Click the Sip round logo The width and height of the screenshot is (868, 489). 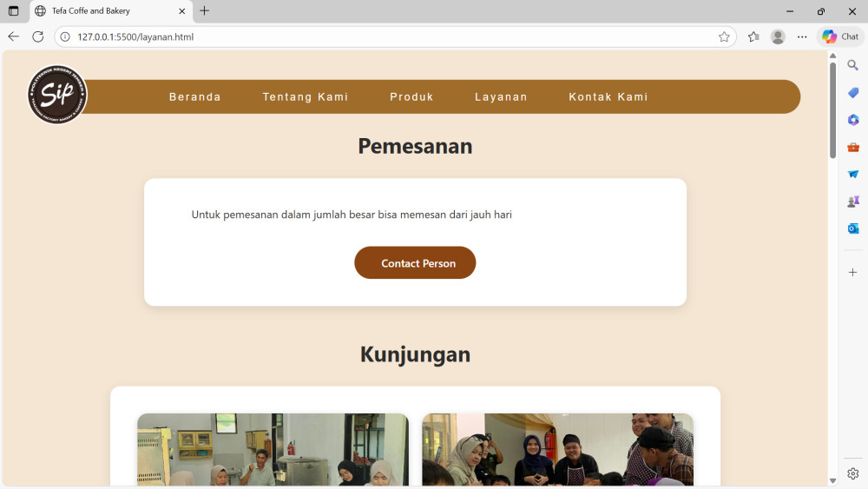point(57,95)
